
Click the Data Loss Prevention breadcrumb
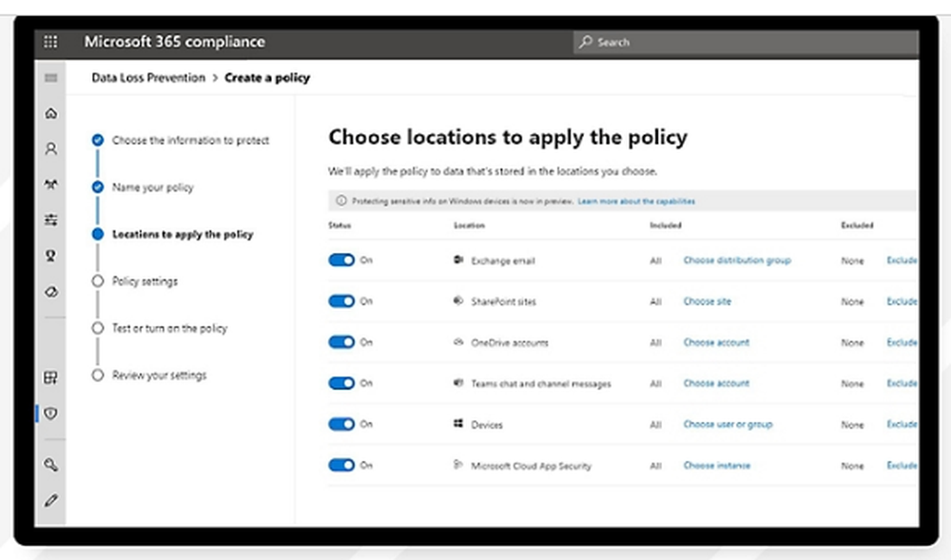click(148, 78)
